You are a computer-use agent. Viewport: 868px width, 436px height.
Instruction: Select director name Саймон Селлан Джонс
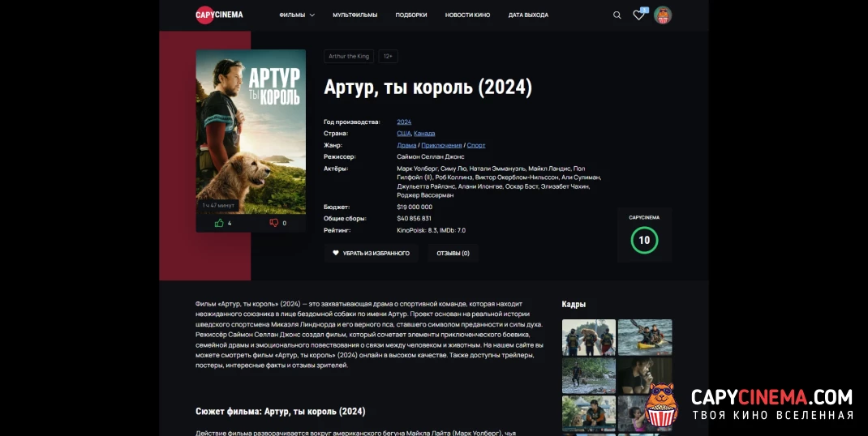pos(430,156)
